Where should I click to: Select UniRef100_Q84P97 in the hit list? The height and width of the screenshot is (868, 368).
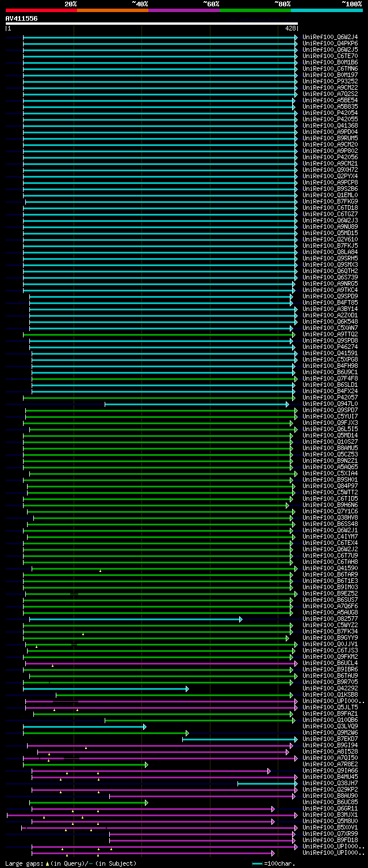[x=330, y=486]
